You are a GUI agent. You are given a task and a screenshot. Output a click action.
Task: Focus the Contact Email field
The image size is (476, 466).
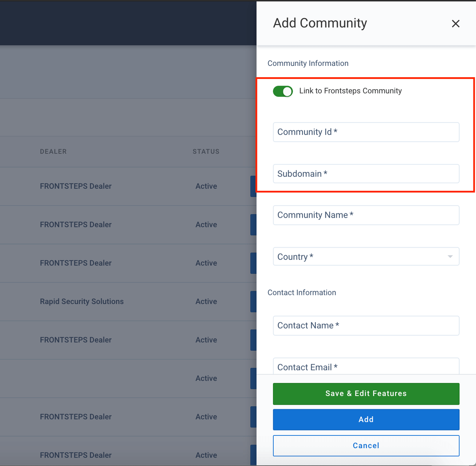[x=366, y=366]
